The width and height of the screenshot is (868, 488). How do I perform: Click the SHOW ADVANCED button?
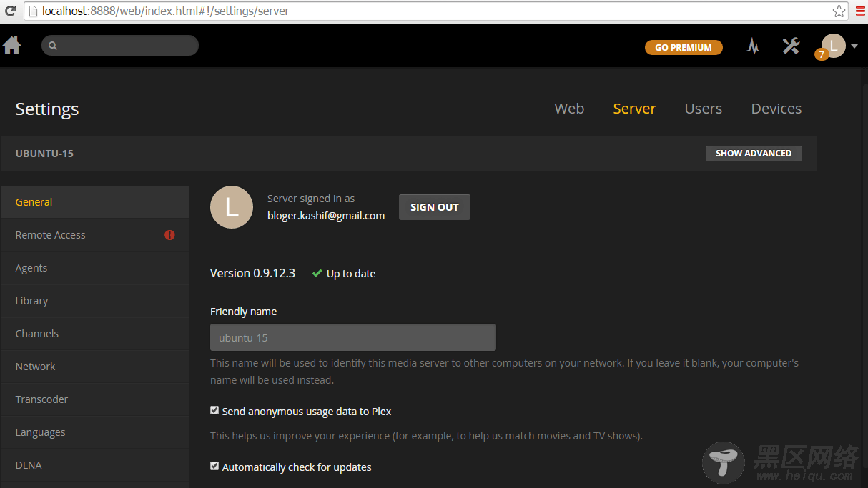754,153
